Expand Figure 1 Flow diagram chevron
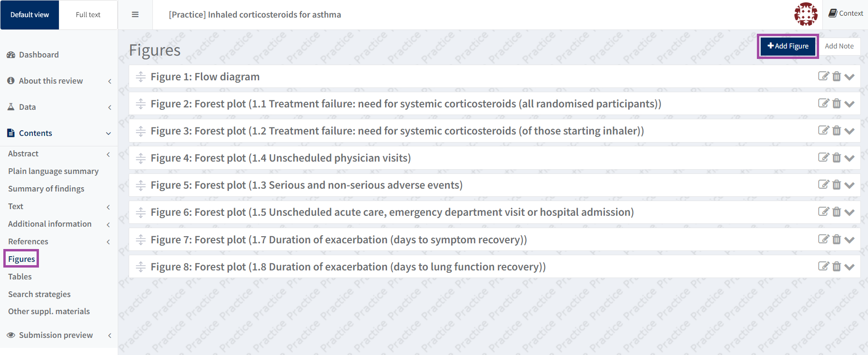 (x=849, y=77)
